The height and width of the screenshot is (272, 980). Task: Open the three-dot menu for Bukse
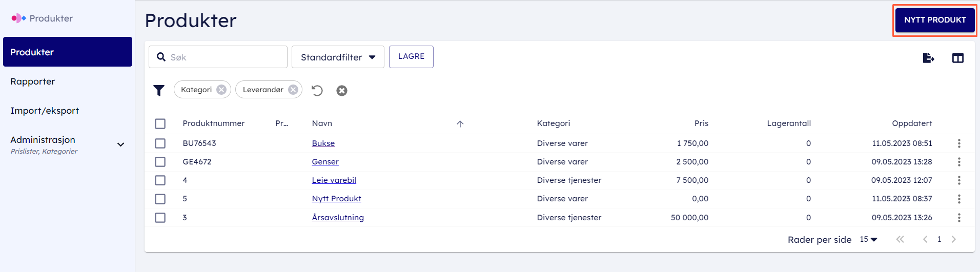(959, 143)
